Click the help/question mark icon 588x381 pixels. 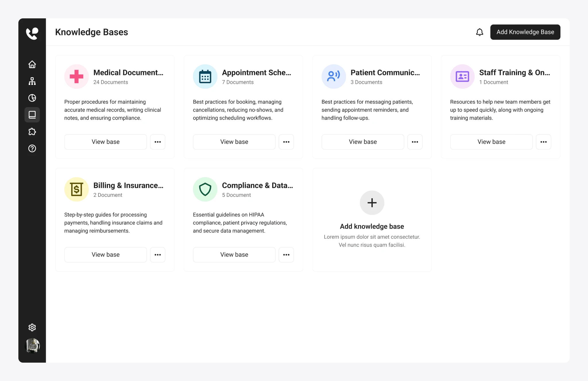[32, 148]
